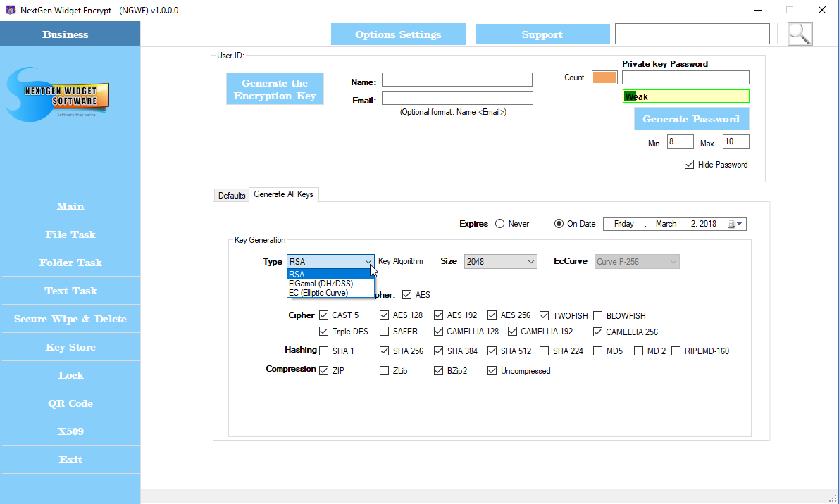Check the SAFER cipher option
Image resolution: width=839 pixels, height=504 pixels.
pos(384,332)
